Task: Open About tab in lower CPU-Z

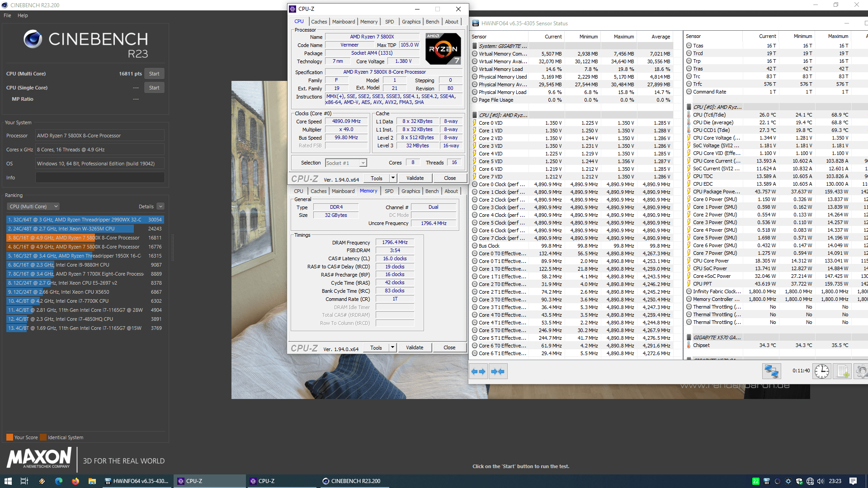Action: tap(451, 191)
